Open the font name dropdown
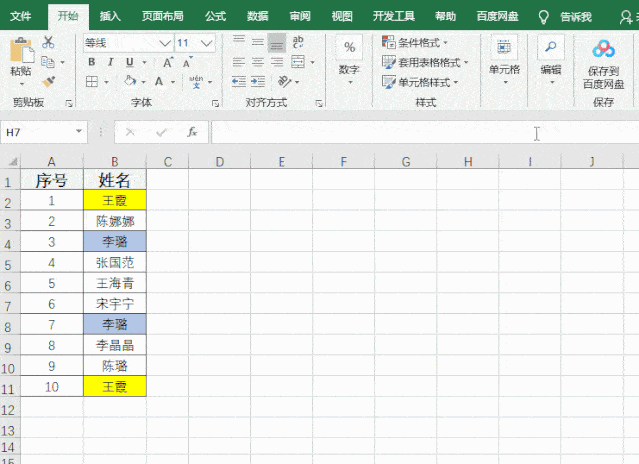639x464 pixels. (x=165, y=43)
